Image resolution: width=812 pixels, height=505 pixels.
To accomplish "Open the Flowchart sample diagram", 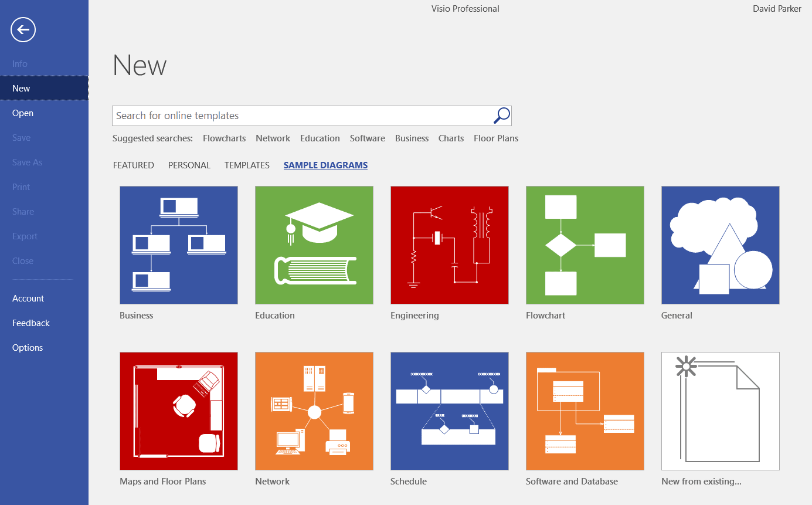I will [585, 245].
